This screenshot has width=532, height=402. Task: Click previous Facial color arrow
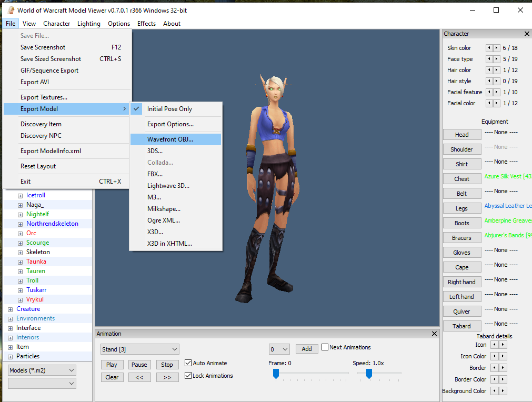[x=489, y=103]
